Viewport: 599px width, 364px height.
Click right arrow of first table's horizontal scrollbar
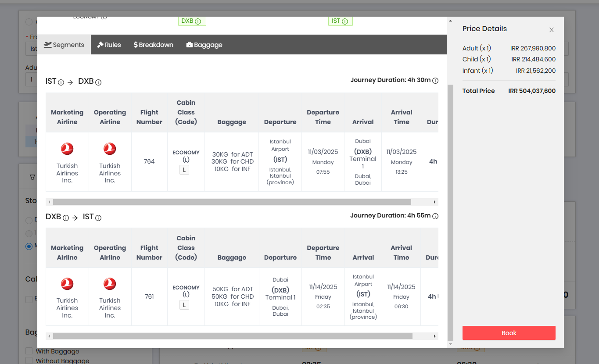click(435, 202)
